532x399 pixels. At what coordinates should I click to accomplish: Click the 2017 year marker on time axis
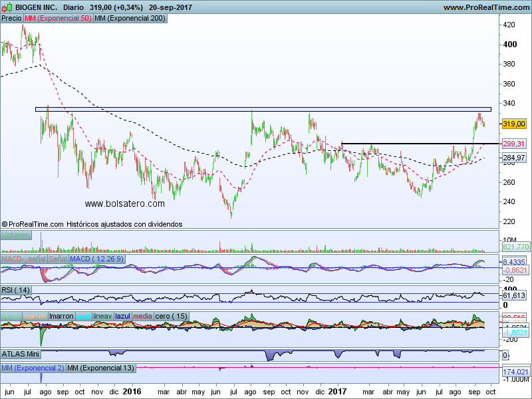click(x=338, y=392)
